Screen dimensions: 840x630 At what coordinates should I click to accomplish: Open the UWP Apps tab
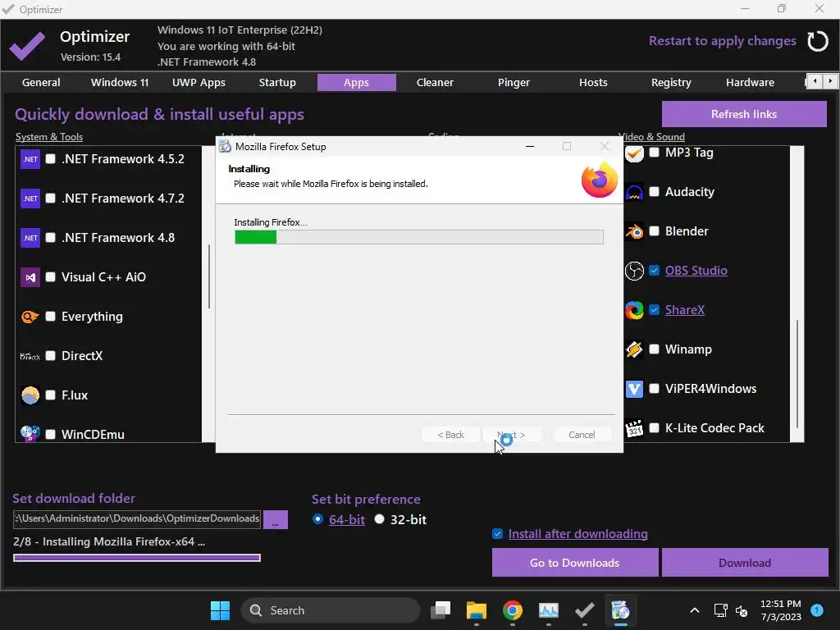(199, 83)
